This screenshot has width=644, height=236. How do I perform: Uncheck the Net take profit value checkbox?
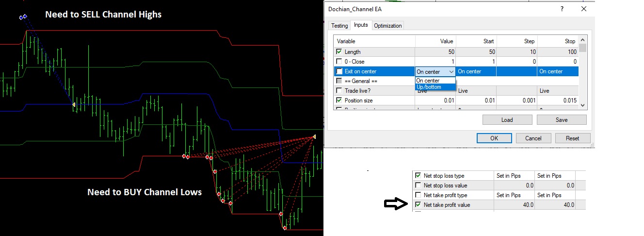click(x=418, y=205)
